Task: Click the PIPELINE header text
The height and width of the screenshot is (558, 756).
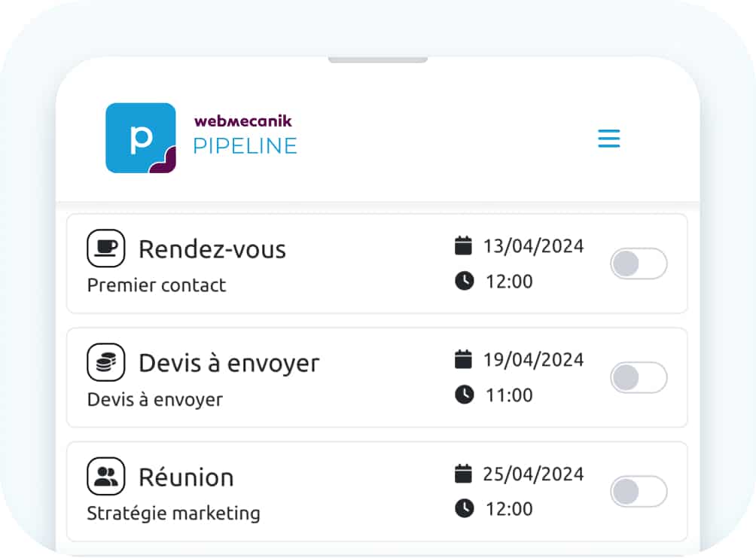Action: point(245,147)
